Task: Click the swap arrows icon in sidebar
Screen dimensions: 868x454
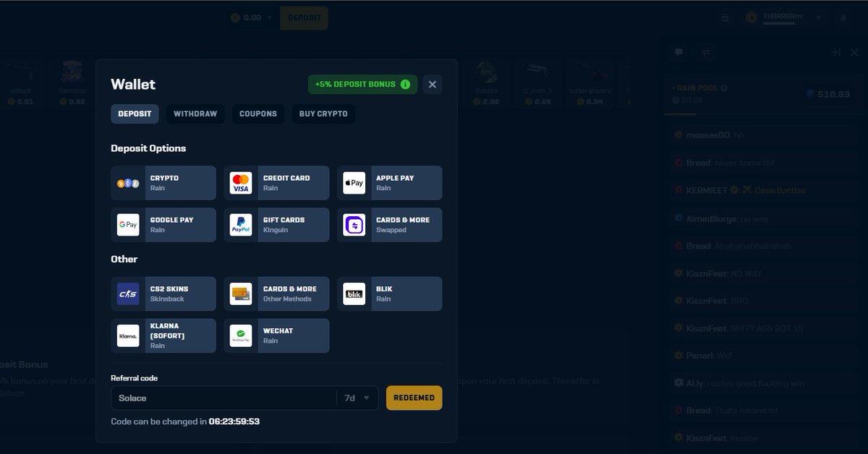Action: click(x=706, y=52)
